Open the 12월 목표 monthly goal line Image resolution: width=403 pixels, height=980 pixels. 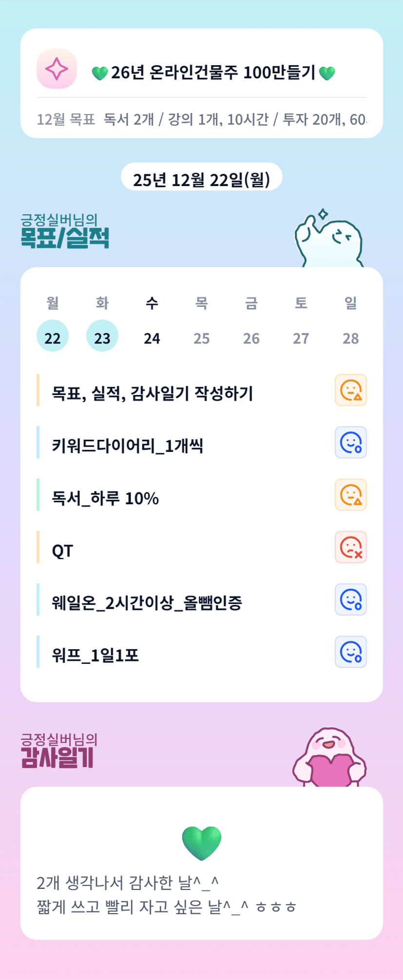point(201,119)
